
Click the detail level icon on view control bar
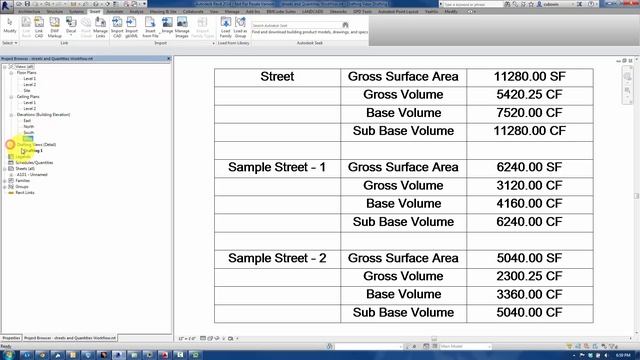tap(203, 338)
